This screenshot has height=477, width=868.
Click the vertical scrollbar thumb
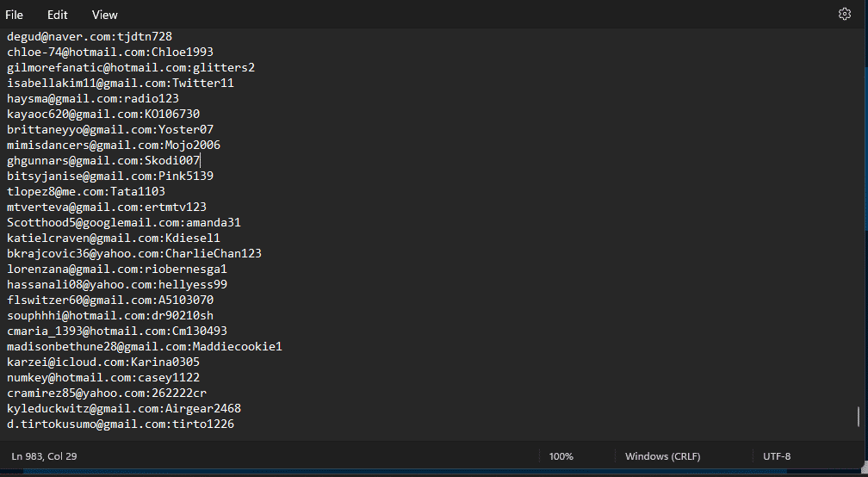point(859,417)
